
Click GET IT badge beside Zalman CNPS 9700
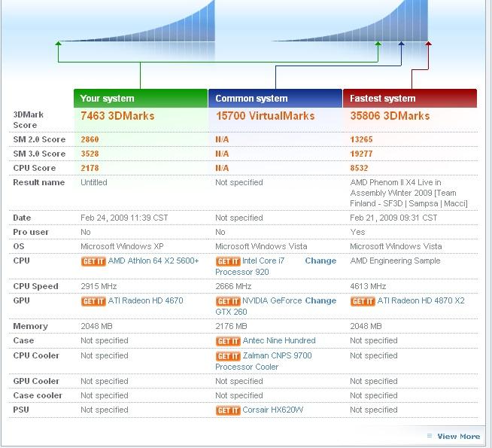[x=228, y=356]
